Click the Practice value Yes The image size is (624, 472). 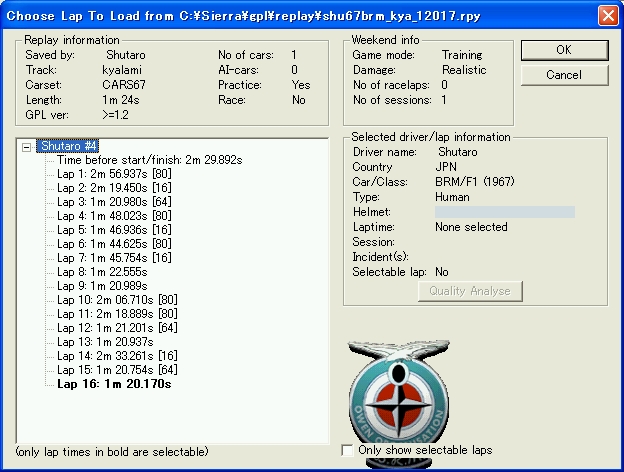pyautogui.click(x=300, y=85)
